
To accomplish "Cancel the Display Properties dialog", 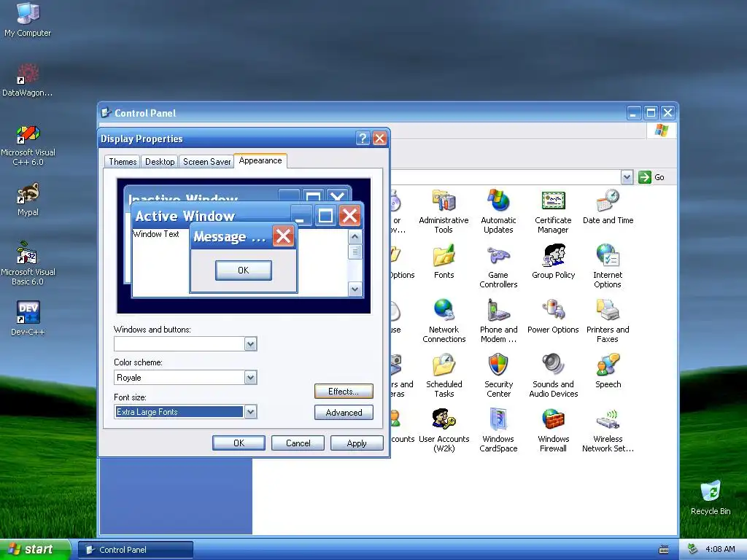I will pyautogui.click(x=298, y=443).
